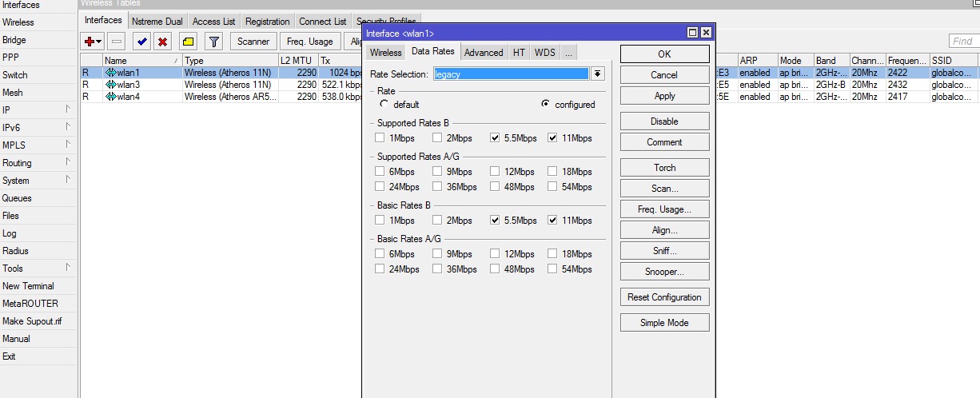
Task: Expand the MPLS submenu
Action: pos(68,145)
